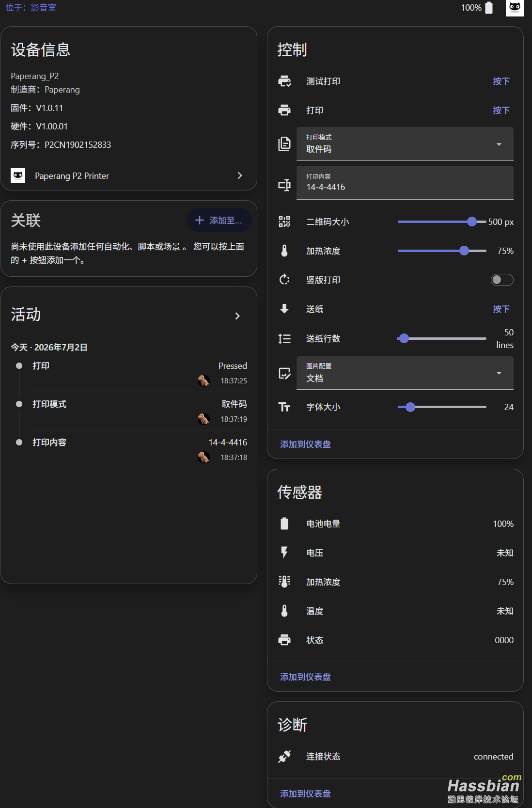
Task: Open the 打印模式 dropdown
Action: coord(405,144)
